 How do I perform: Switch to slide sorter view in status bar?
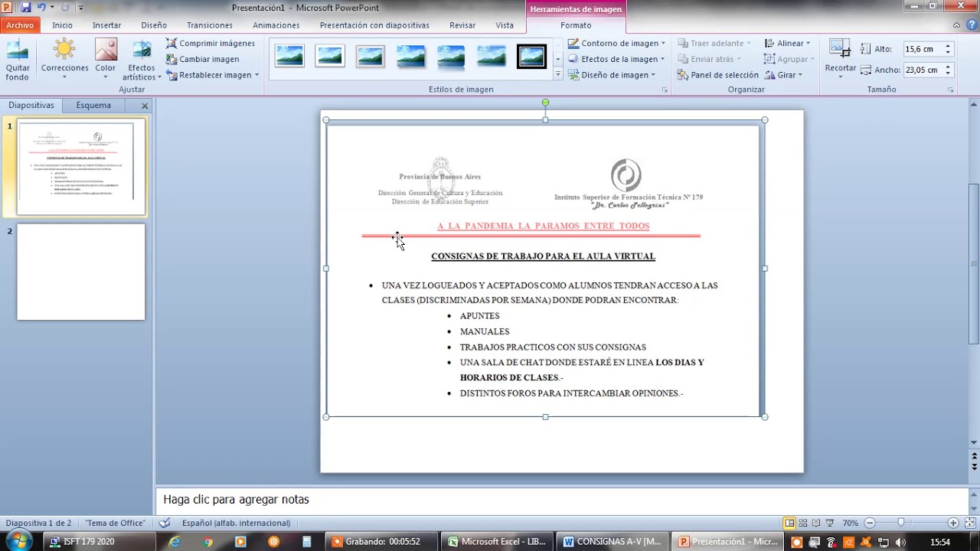[x=802, y=523]
